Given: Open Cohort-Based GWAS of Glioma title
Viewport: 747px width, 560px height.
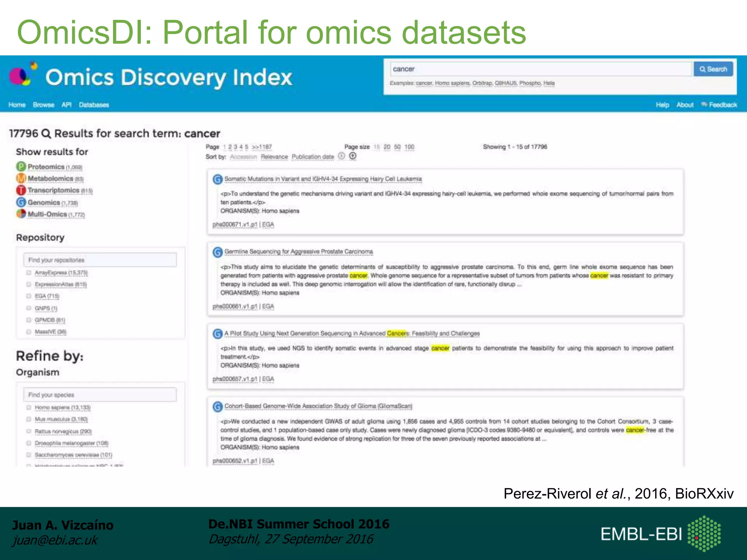Looking at the screenshot, I should tap(318, 406).
